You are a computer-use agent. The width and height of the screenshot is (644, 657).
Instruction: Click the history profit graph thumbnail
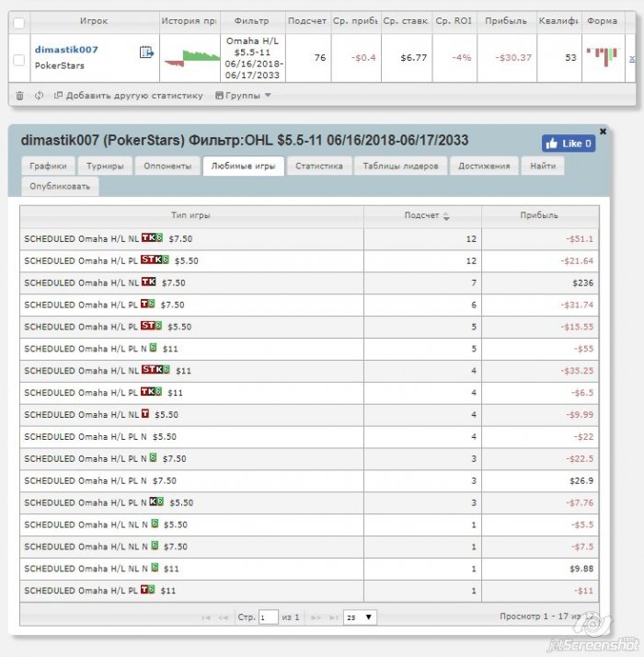point(189,57)
